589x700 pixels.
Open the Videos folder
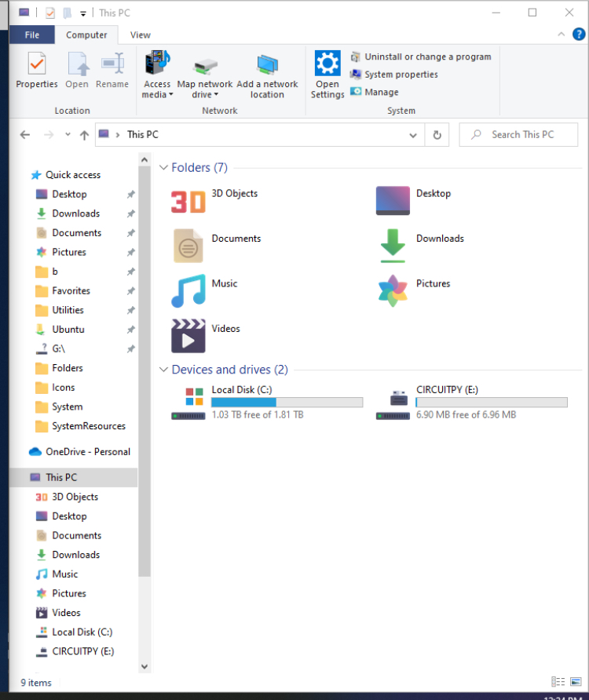188,336
